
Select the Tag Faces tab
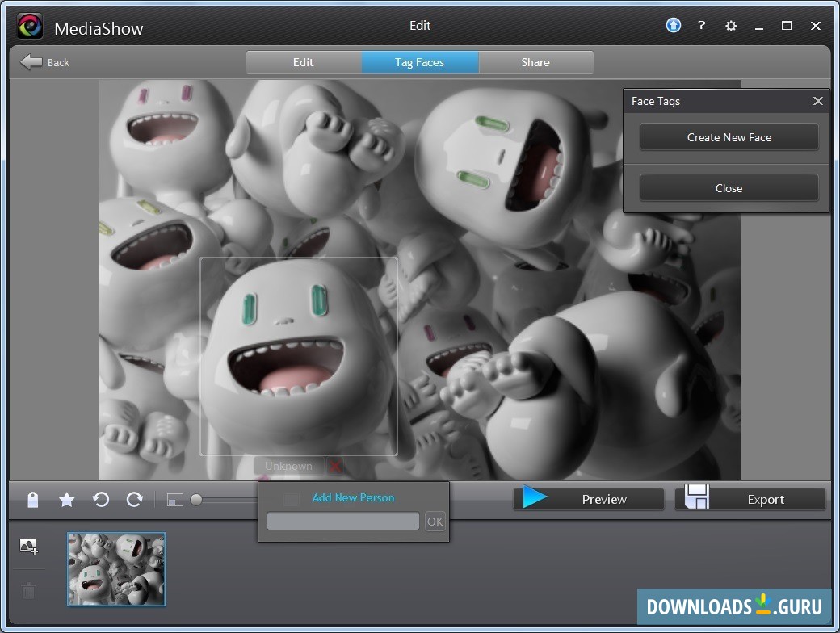pos(419,62)
